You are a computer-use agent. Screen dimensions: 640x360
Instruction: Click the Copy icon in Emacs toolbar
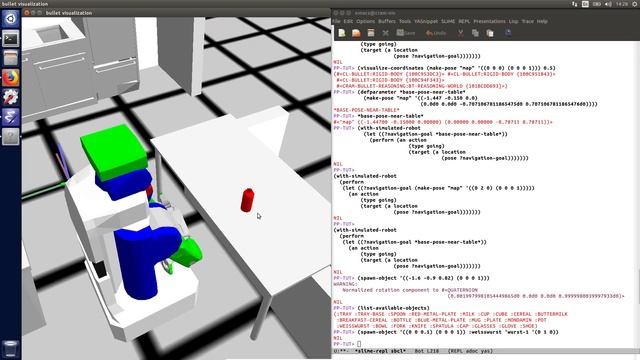pyautogui.click(x=475, y=33)
